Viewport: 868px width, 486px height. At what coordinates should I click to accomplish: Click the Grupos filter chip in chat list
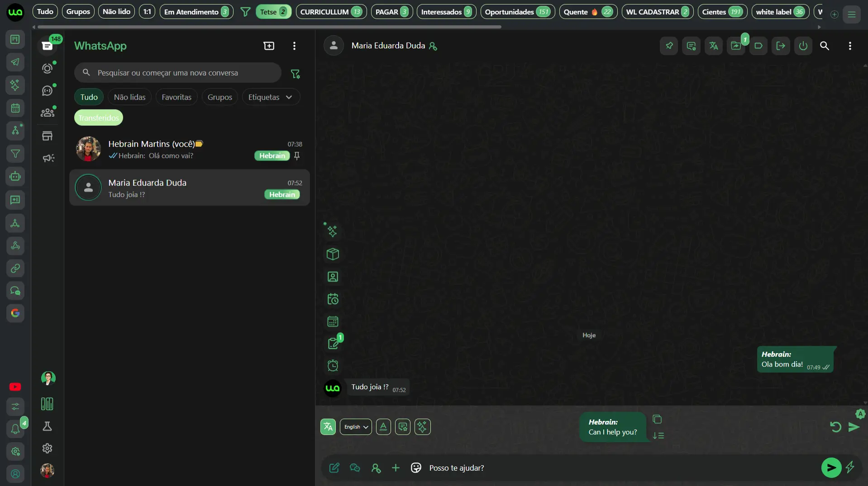[219, 97]
